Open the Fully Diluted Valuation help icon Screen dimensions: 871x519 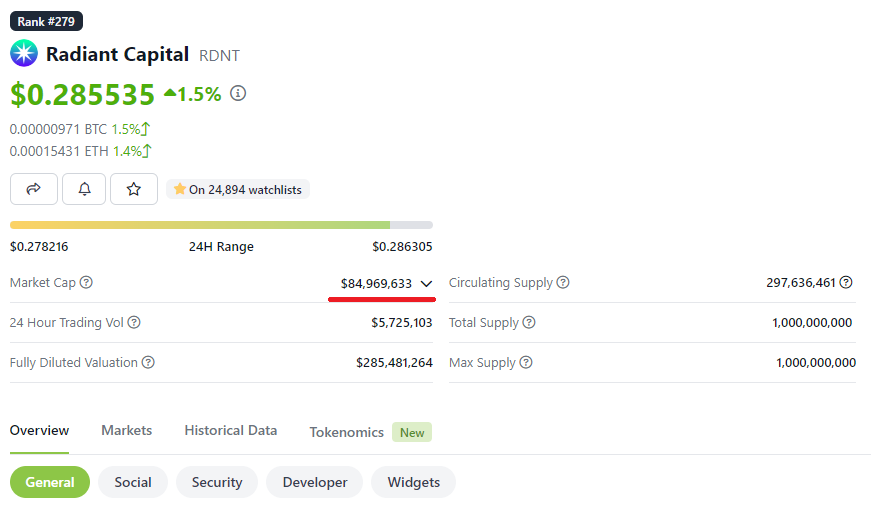point(148,362)
